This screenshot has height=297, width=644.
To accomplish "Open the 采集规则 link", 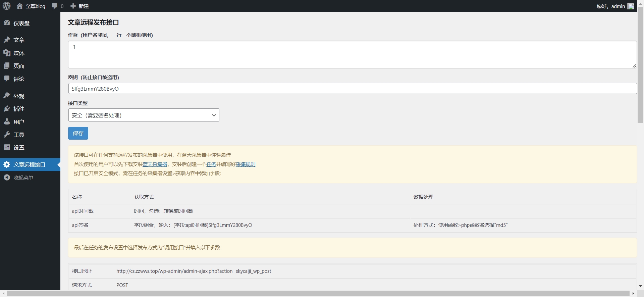I will [246, 164].
